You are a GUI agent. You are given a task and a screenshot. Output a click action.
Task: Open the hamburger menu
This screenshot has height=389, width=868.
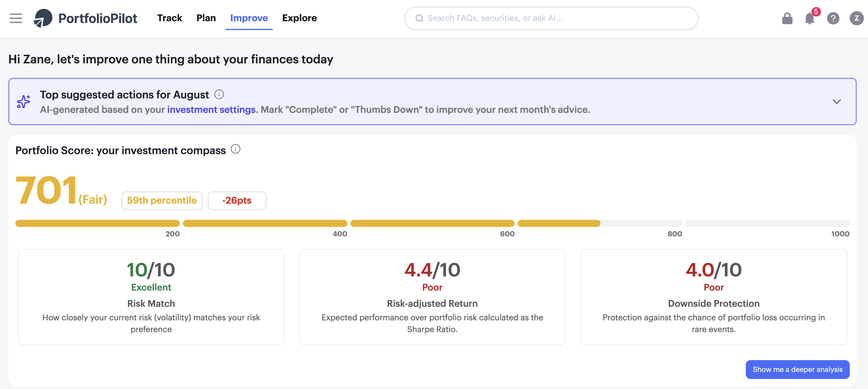click(16, 18)
